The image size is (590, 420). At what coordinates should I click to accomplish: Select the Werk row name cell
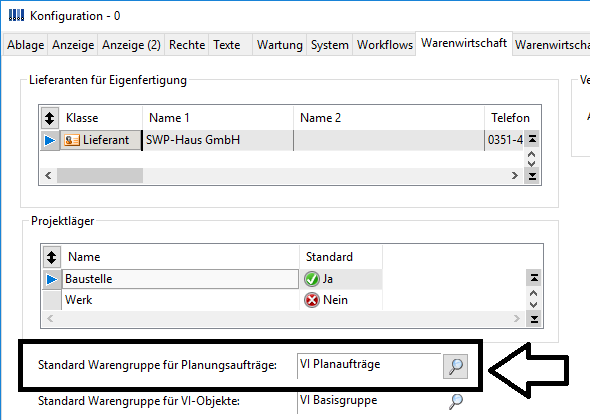point(181,300)
